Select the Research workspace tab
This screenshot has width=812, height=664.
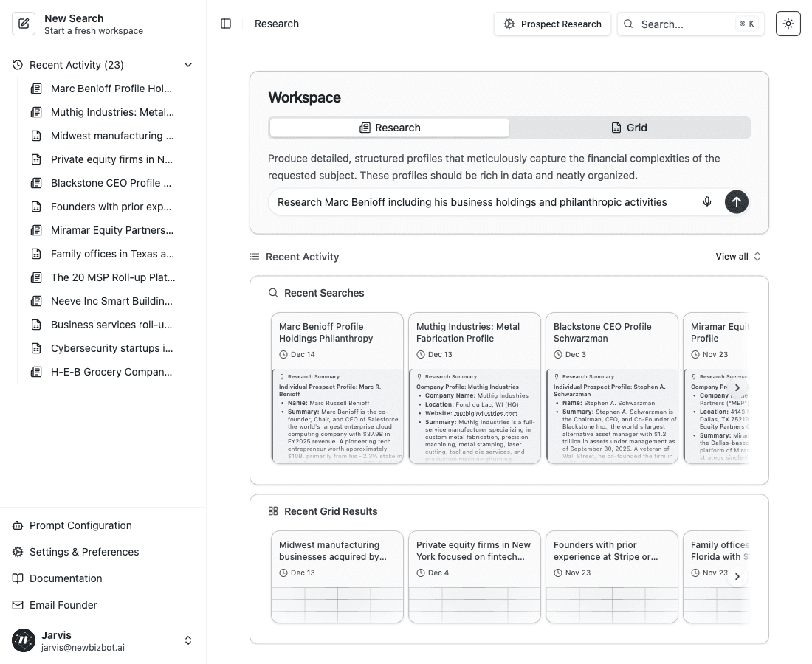point(390,127)
